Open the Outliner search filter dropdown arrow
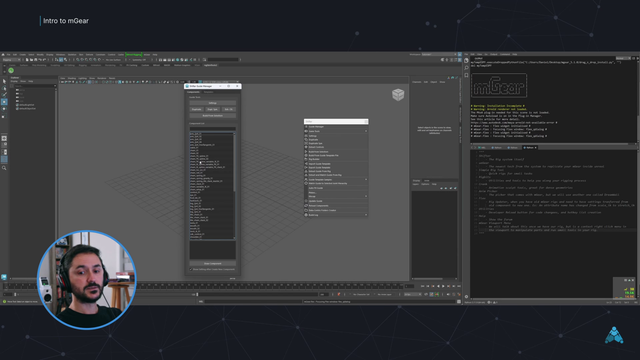The width and height of the screenshot is (640, 360). click(55, 86)
